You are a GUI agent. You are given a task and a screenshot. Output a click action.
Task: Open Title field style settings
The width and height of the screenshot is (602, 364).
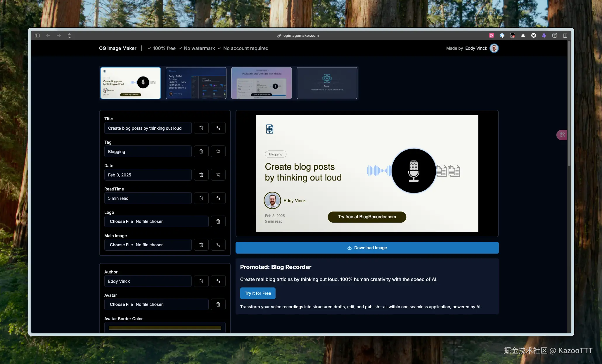218,128
